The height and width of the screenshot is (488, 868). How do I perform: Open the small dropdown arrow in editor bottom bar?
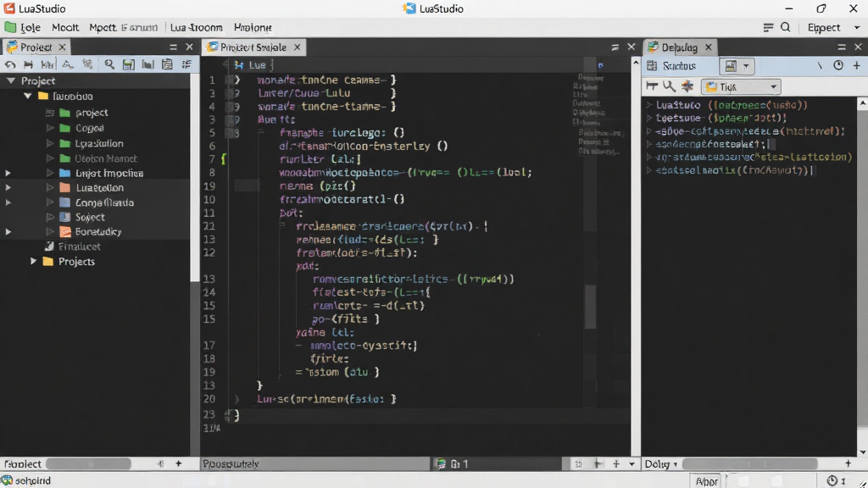[x=632, y=463]
